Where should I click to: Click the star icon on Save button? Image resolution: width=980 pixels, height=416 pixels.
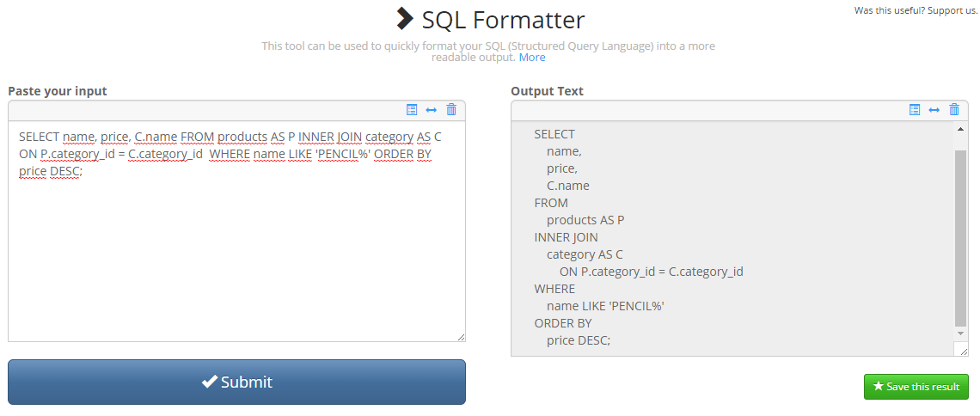[x=878, y=387]
